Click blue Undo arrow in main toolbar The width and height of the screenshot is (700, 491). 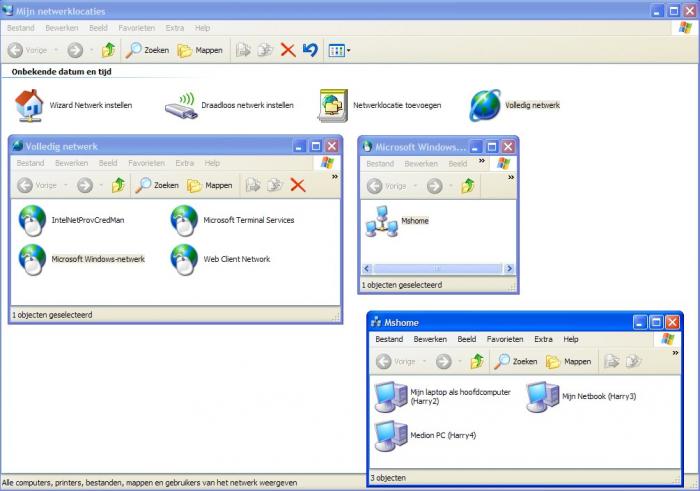[x=310, y=50]
